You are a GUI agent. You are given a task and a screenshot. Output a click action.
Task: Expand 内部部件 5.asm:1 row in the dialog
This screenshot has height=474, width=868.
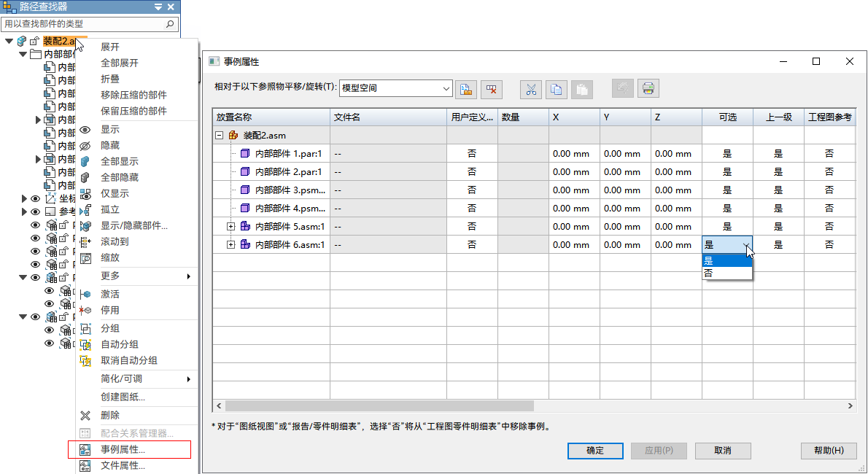pos(230,227)
